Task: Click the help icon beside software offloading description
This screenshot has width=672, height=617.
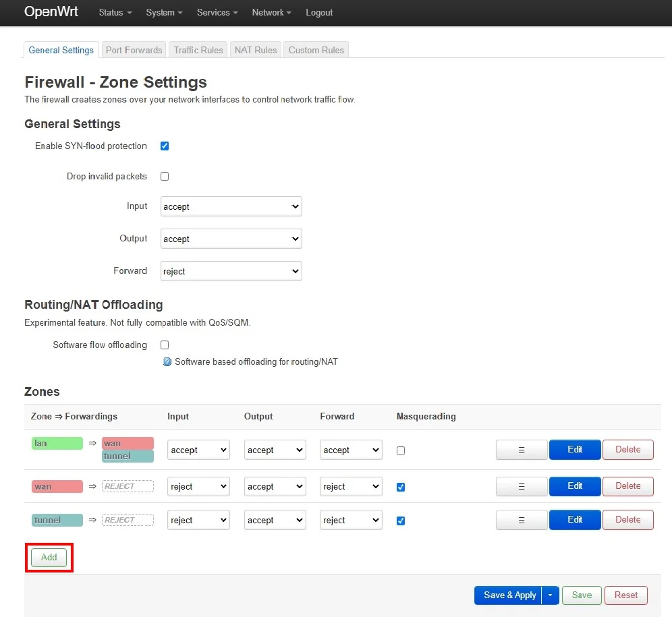Action: point(168,362)
